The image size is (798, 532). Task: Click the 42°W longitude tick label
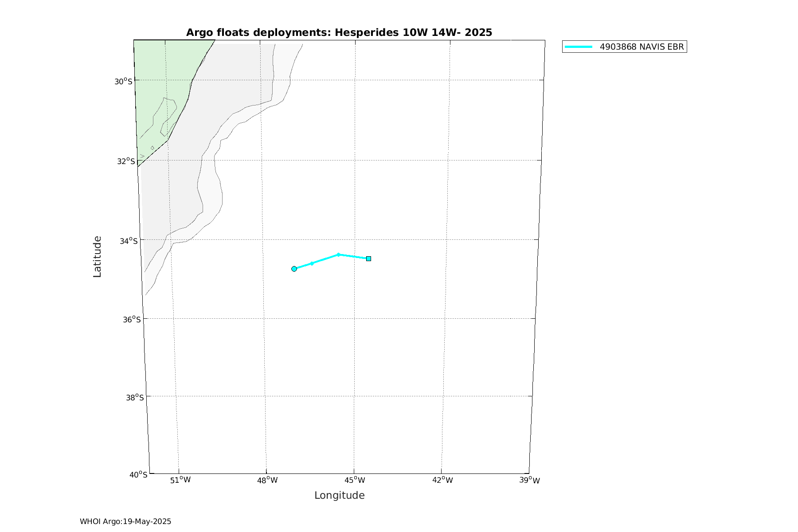(443, 480)
